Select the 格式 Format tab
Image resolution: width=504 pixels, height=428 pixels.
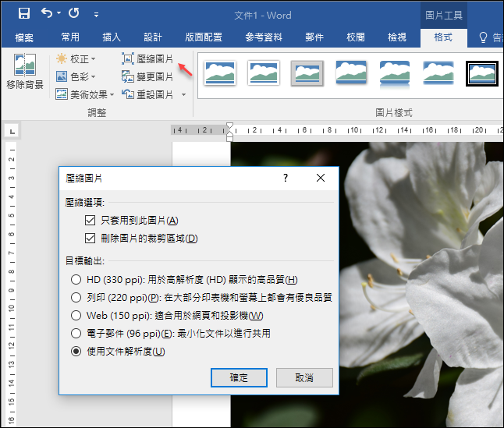tap(443, 37)
